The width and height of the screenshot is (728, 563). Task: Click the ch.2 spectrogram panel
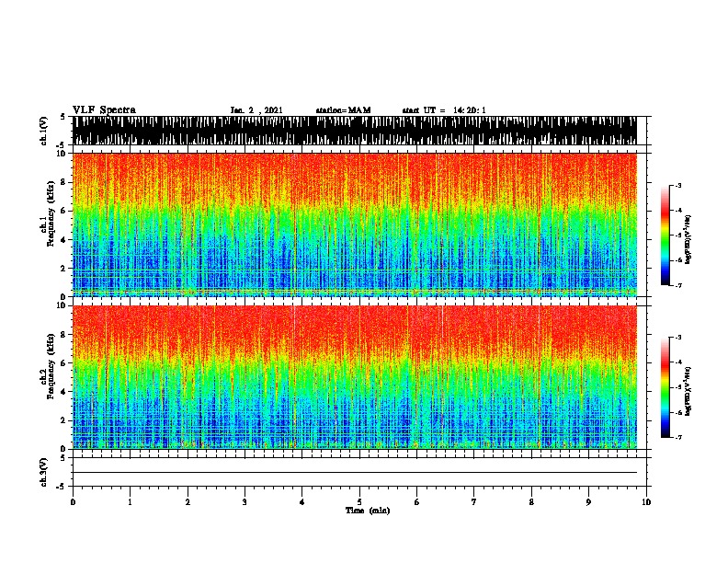coord(355,377)
